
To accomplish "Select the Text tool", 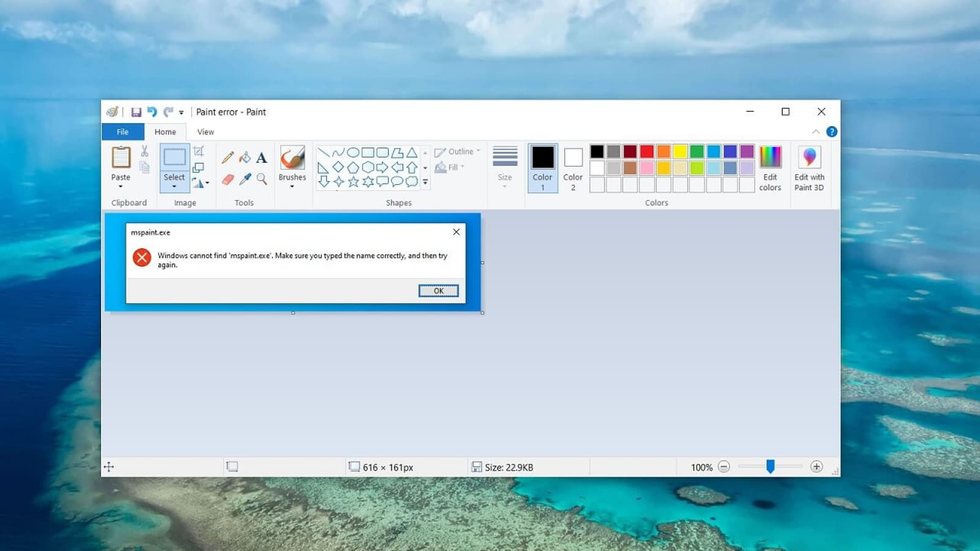I will (262, 158).
